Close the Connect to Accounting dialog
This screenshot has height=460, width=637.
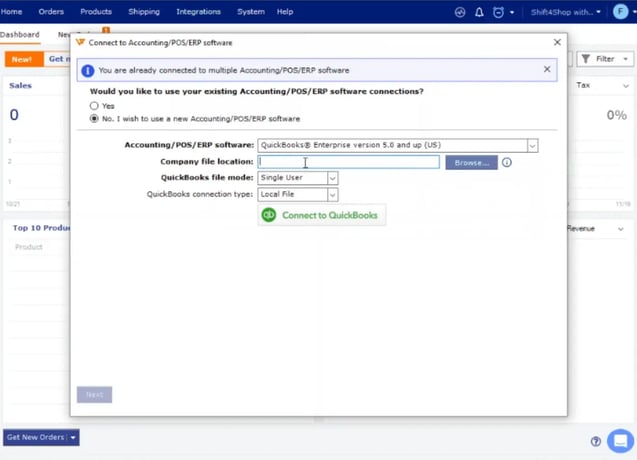click(x=557, y=42)
